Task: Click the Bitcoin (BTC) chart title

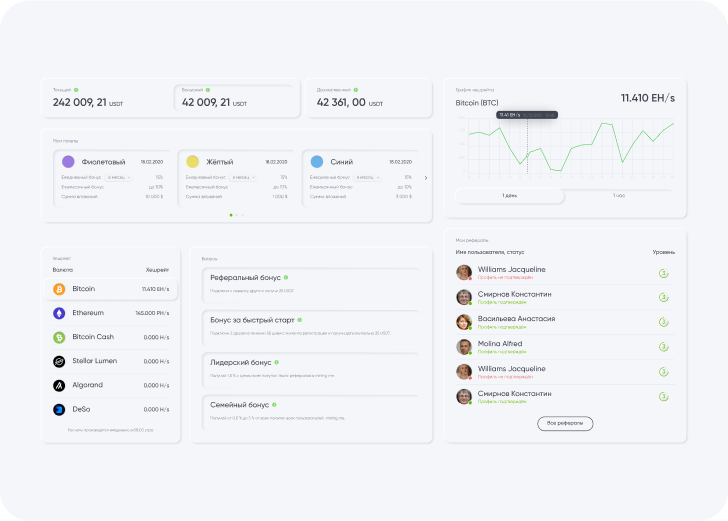Action: [477, 103]
